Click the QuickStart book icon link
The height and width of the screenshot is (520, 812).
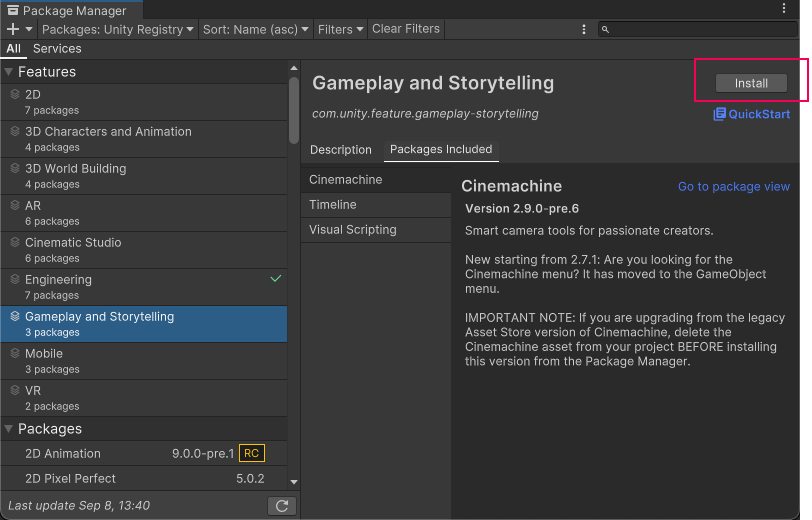[x=719, y=114]
